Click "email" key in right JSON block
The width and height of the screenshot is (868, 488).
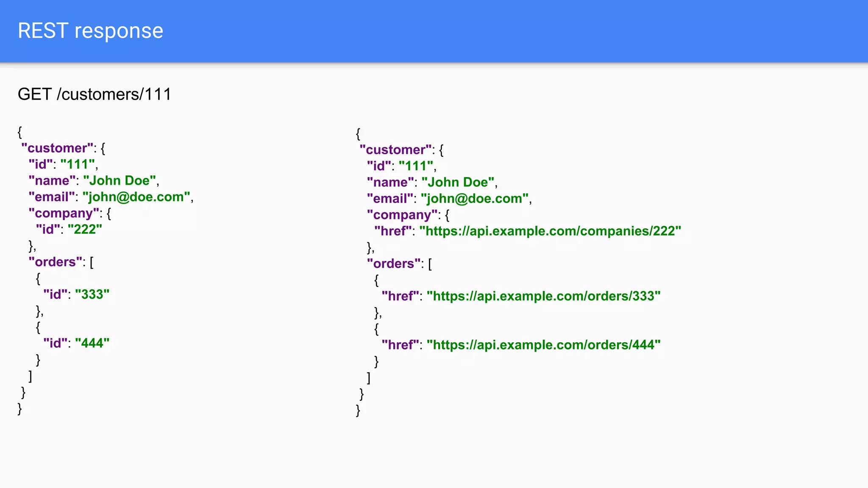(390, 199)
